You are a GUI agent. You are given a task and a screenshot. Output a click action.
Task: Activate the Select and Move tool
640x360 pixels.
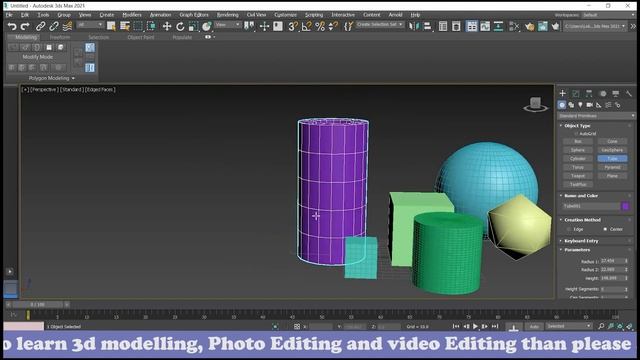point(167,27)
